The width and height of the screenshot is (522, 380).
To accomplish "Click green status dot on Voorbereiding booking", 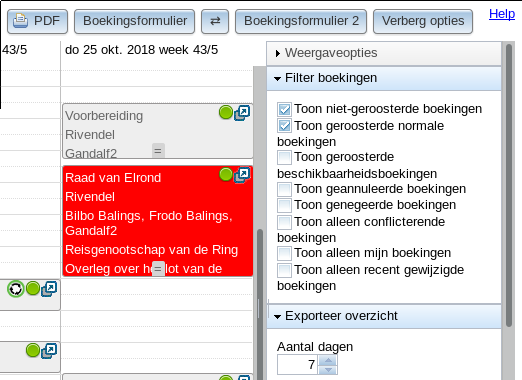I will (226, 112).
